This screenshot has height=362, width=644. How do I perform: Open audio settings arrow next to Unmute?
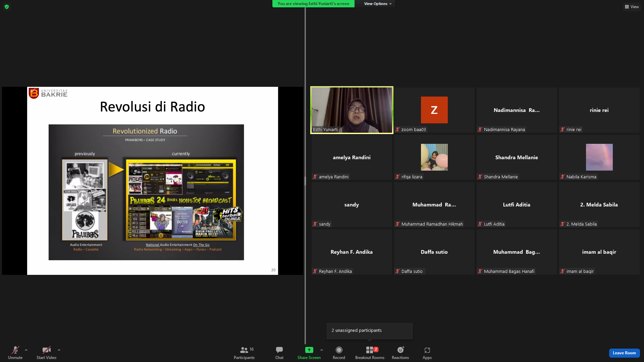26,350
